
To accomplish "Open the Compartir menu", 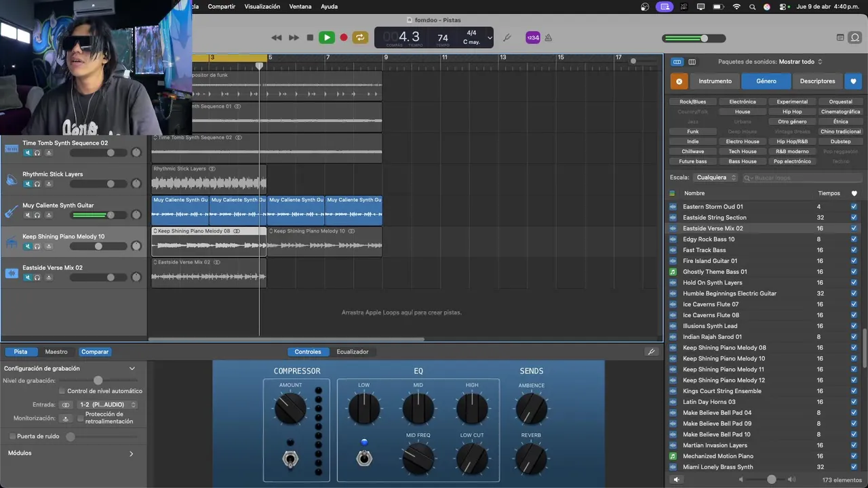I will [222, 7].
